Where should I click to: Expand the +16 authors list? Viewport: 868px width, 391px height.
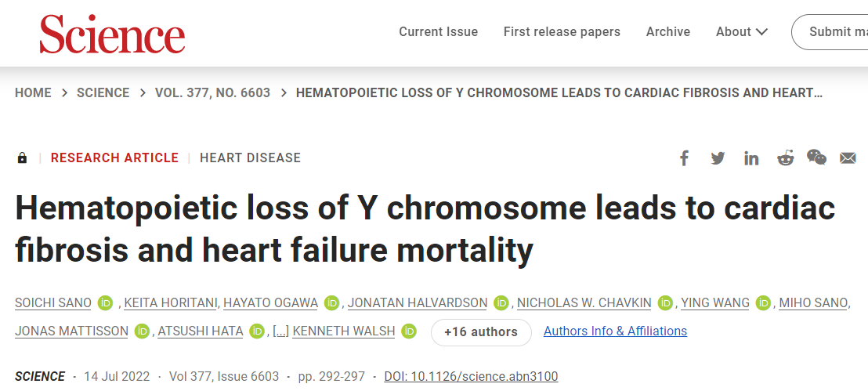click(x=481, y=332)
